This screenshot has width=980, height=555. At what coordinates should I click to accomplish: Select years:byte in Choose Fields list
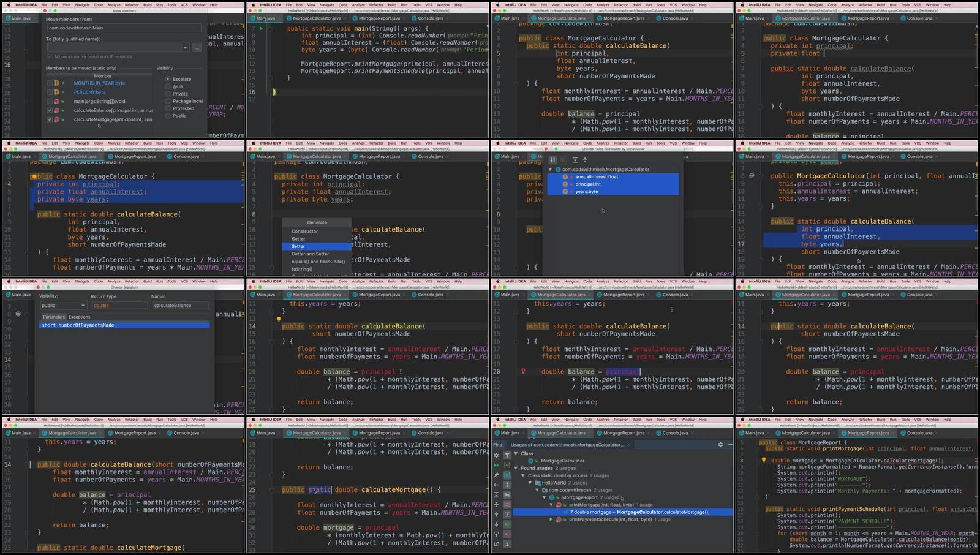[613, 192]
